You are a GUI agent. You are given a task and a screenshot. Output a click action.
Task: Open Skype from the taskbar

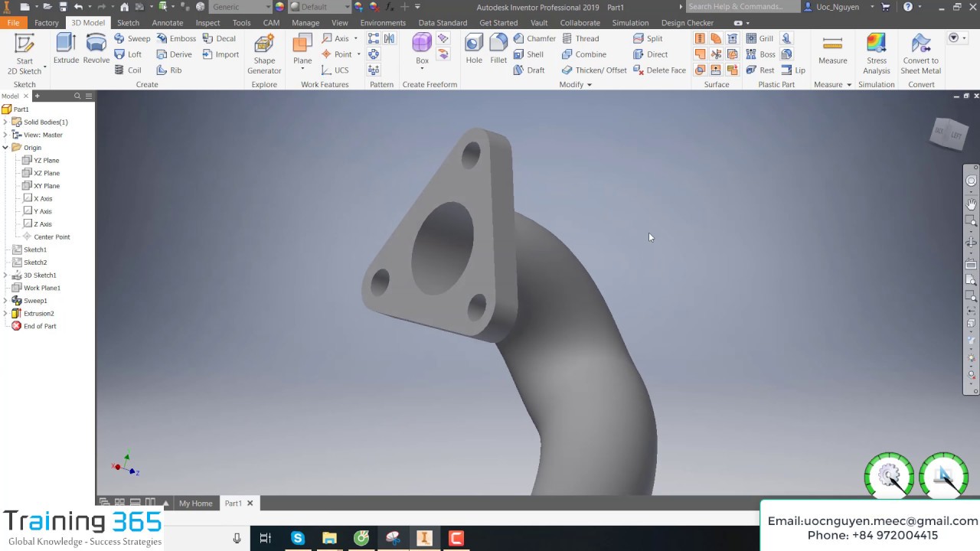coord(297,538)
